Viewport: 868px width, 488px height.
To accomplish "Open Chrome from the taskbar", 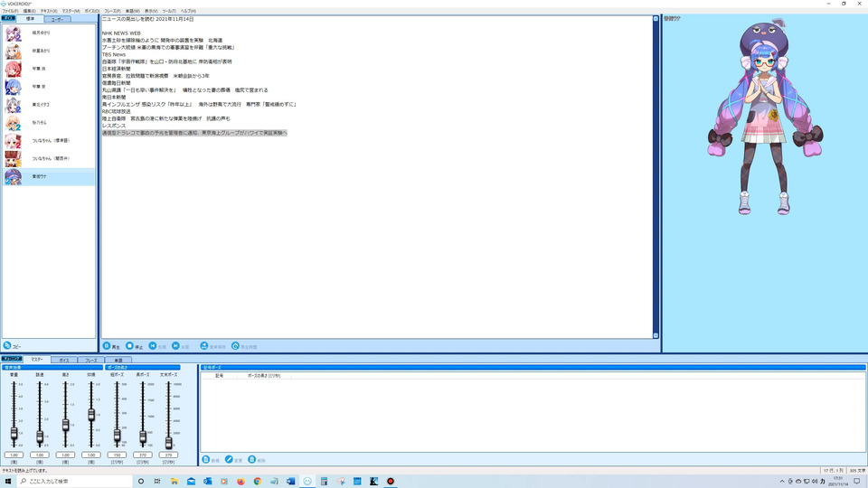I will [x=258, y=482].
